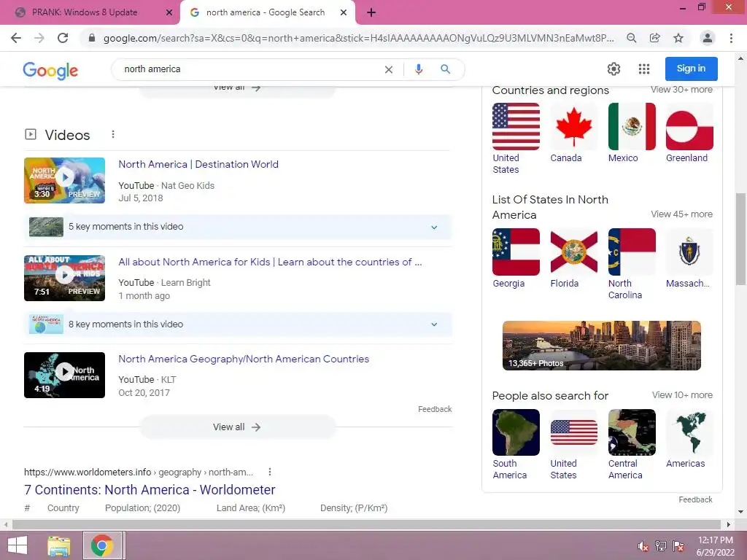Play Learn Bright 7:51 video thumbnail

[64, 278]
